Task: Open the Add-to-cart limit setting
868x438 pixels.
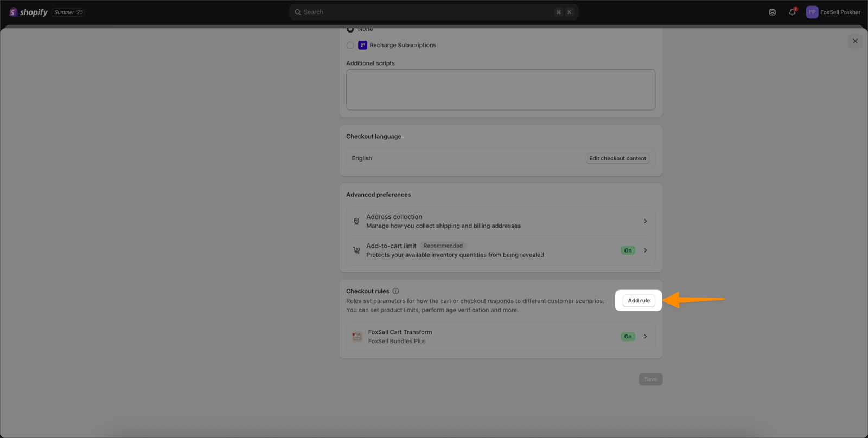Action: point(501,250)
